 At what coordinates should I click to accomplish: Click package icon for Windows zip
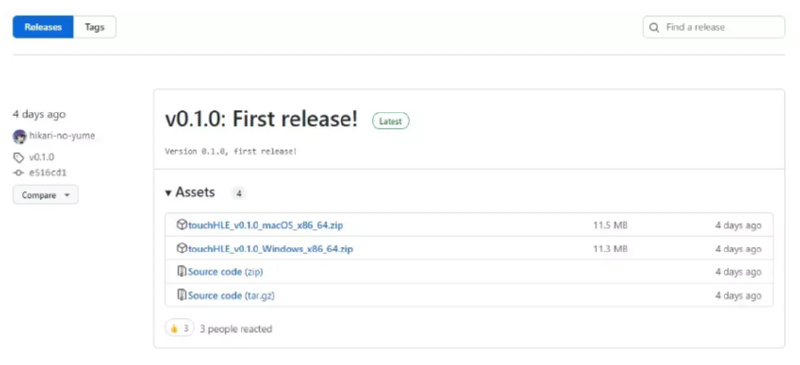point(182,248)
